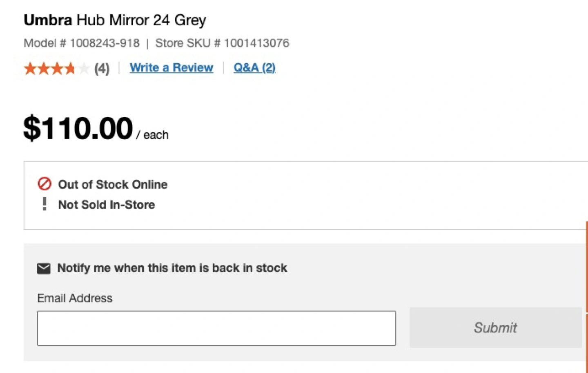The image size is (588, 373).
Task: Click the first orange rating star
Action: [31, 68]
